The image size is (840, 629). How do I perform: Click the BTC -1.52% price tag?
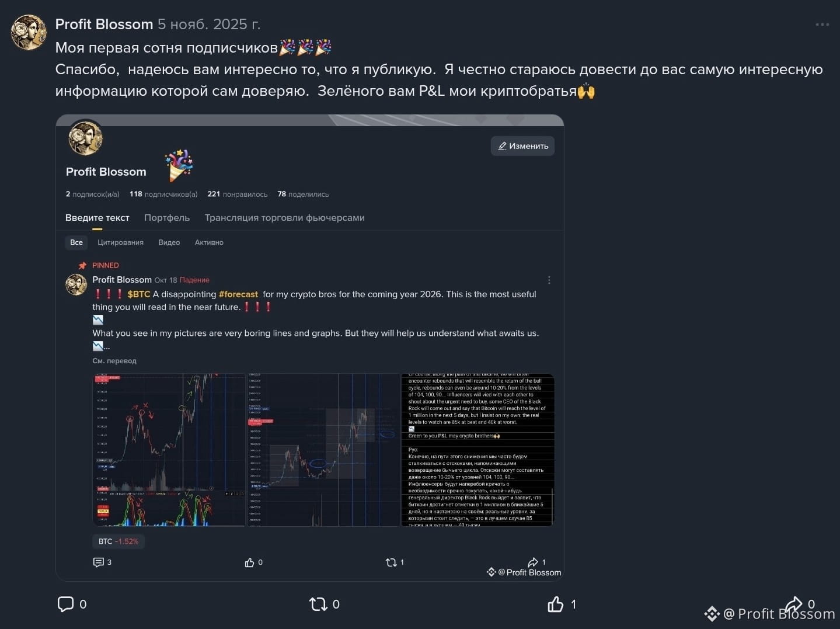click(x=118, y=541)
